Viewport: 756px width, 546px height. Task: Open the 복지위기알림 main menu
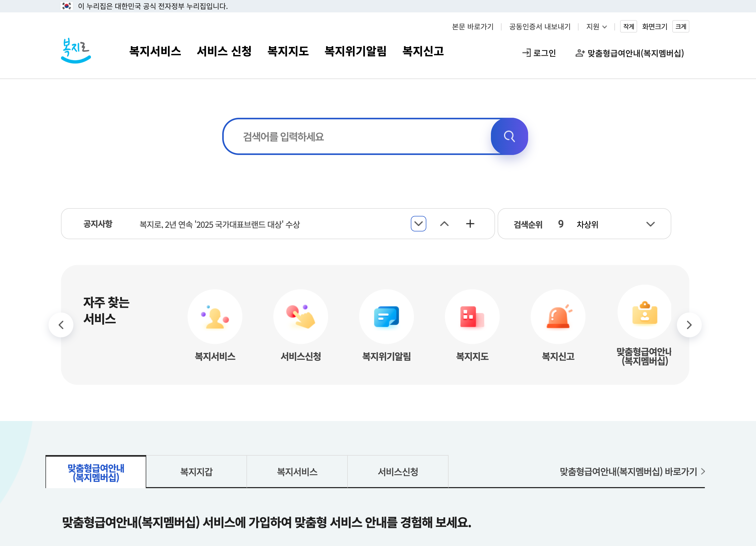(355, 51)
